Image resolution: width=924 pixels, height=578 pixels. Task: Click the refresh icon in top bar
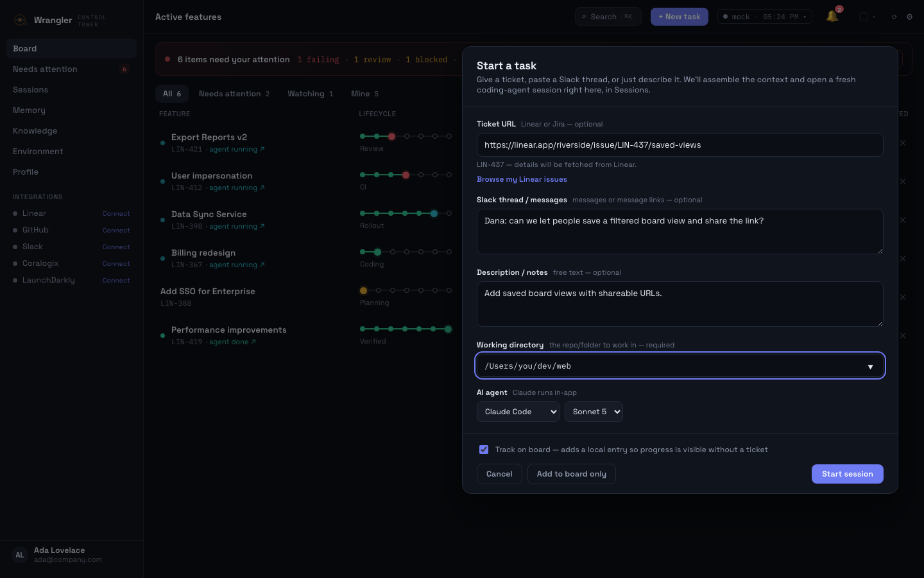tap(894, 17)
